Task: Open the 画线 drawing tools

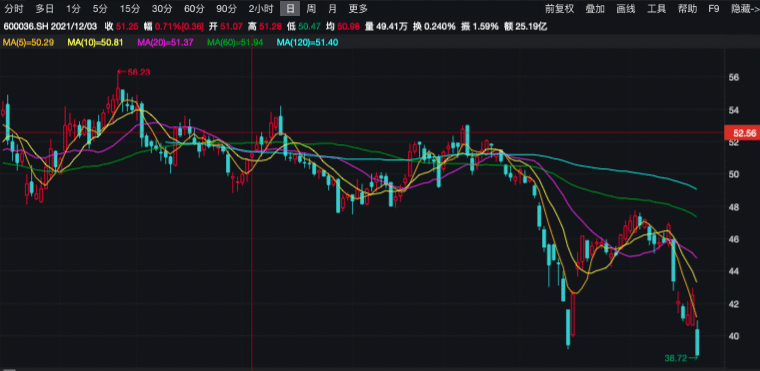Action: tap(626, 8)
